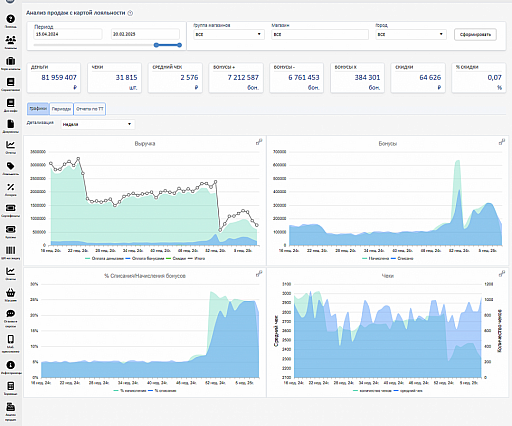Open the Город dropdown
Viewport: 512px width, 426px height.
411,34
